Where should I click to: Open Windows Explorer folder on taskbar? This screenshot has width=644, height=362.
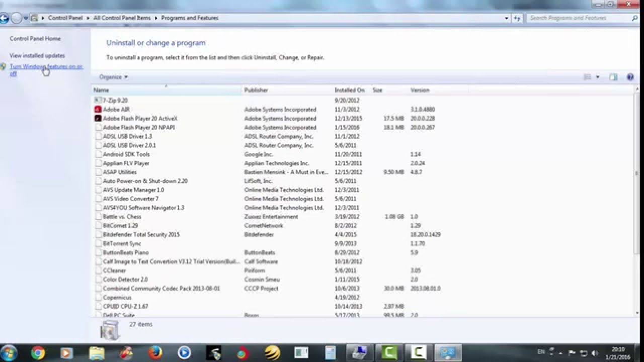(x=97, y=353)
